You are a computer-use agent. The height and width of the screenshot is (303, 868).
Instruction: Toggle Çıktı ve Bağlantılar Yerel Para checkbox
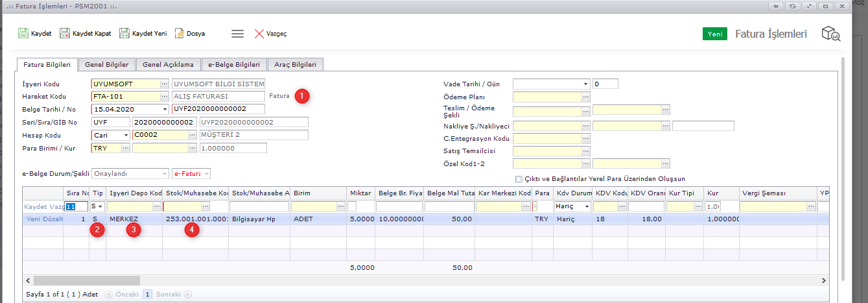click(x=518, y=179)
